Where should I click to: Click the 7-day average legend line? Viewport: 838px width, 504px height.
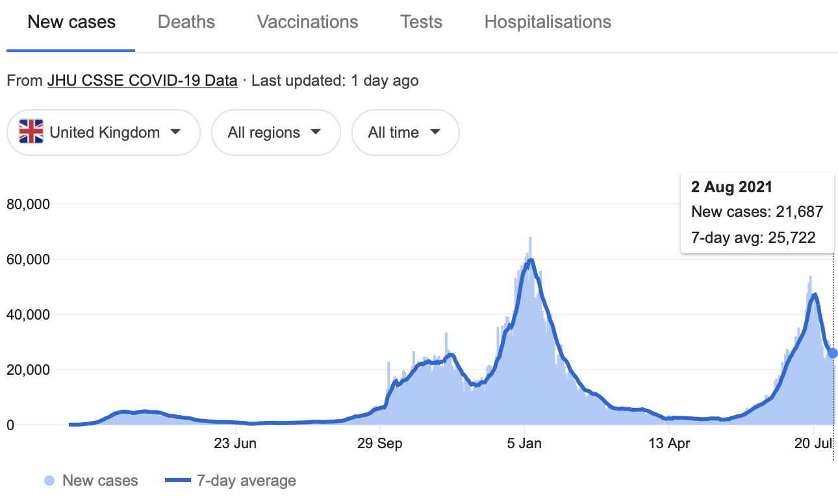pos(177,481)
